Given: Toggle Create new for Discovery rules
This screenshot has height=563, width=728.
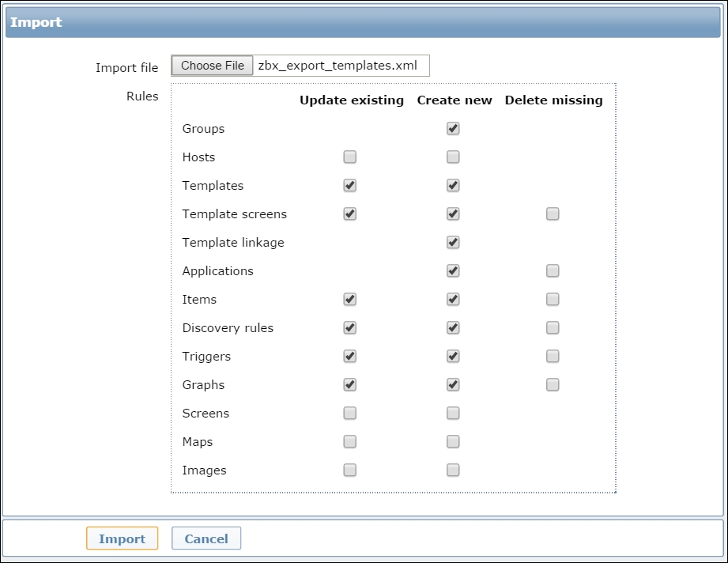Looking at the screenshot, I should click(x=453, y=328).
